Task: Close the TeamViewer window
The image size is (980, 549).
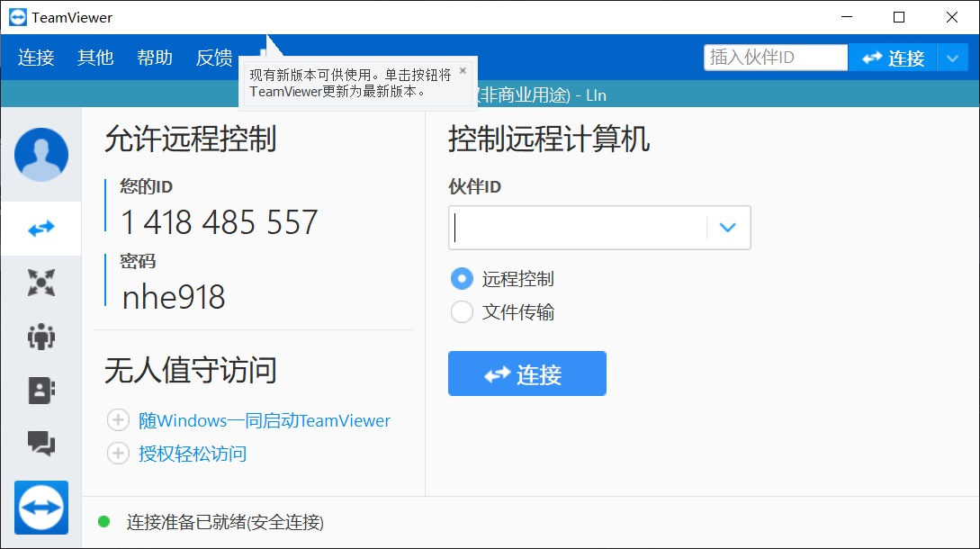Action: (952, 17)
